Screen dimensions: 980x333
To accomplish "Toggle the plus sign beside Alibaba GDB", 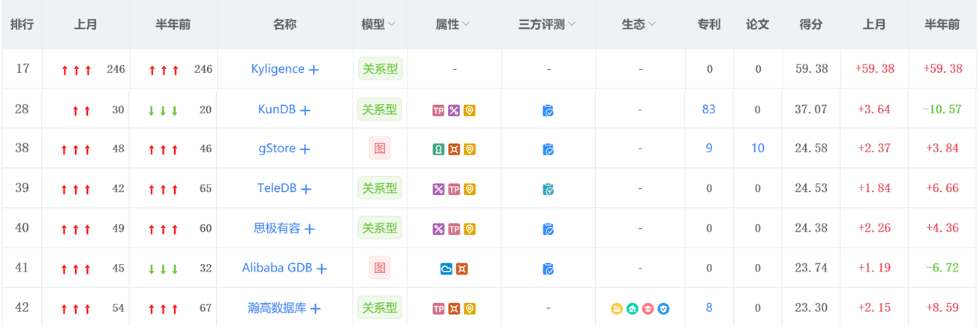I will click(x=322, y=268).
